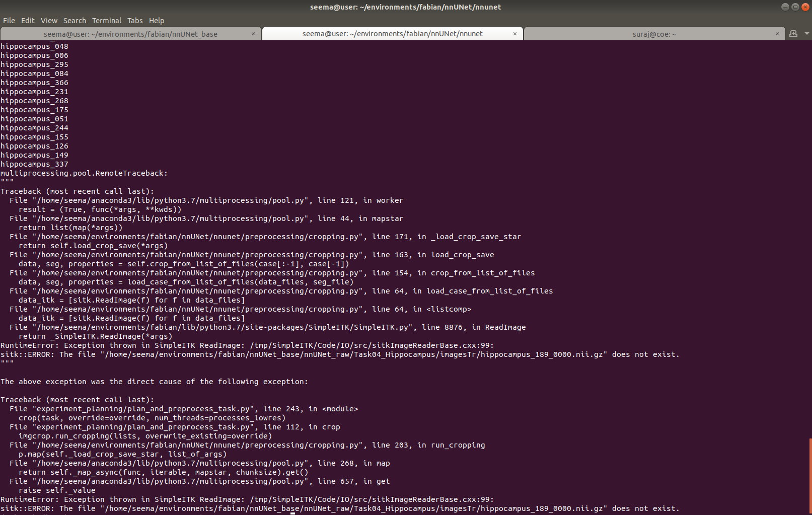Open the Search menu

tap(75, 21)
